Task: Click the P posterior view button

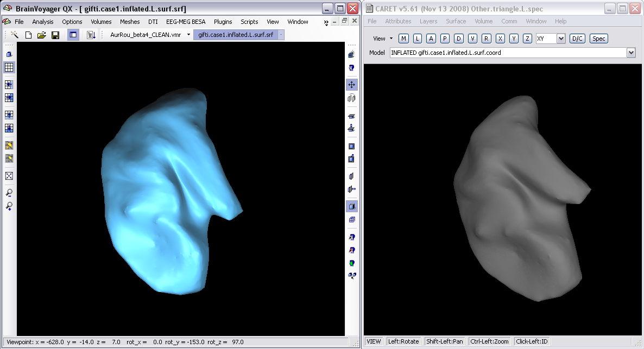Action: [x=445, y=39]
